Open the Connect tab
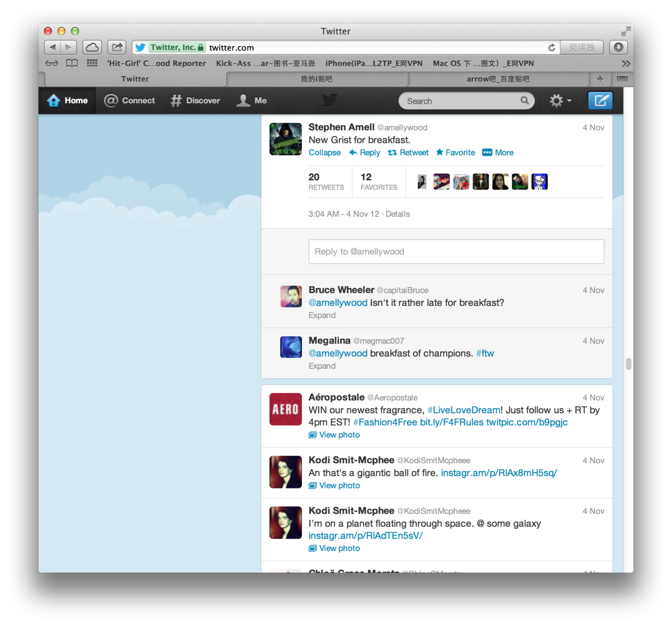 (x=130, y=100)
